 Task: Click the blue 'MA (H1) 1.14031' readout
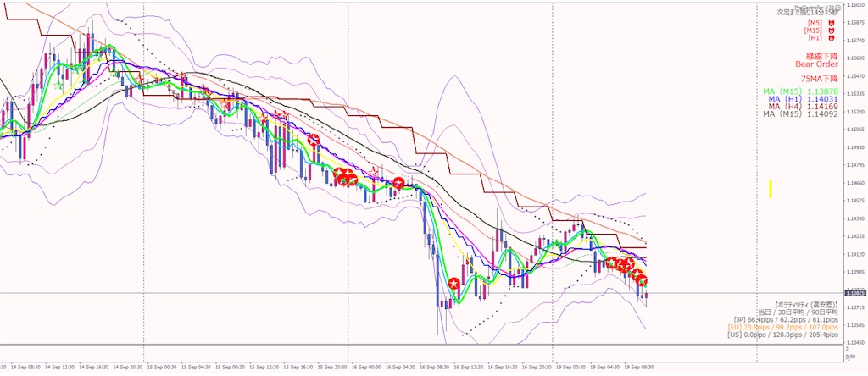point(804,99)
